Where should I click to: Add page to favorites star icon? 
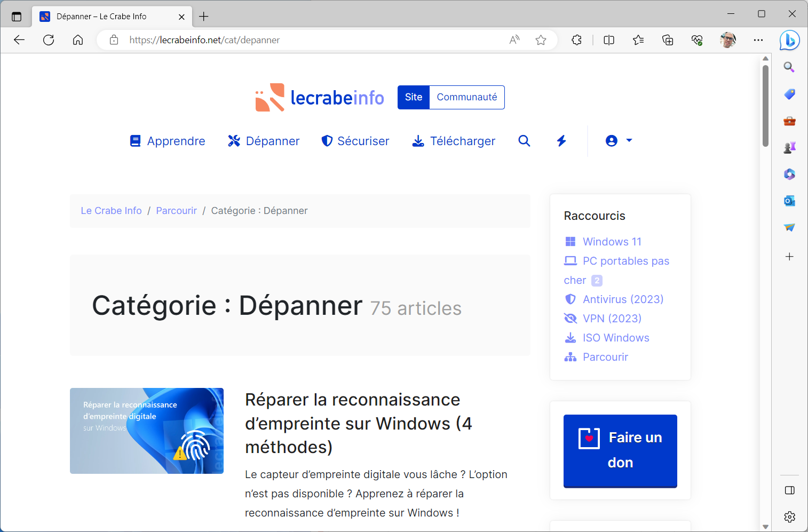[x=541, y=40]
